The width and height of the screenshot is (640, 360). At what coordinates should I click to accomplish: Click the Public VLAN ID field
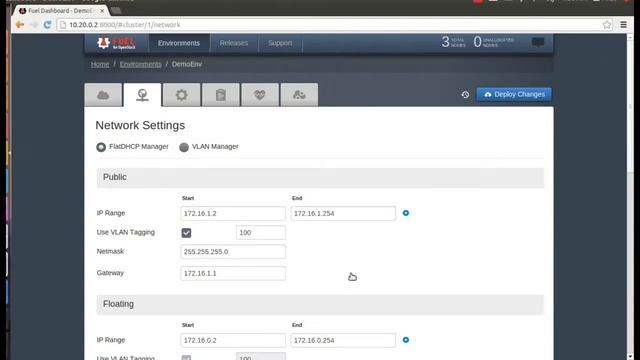261,233
